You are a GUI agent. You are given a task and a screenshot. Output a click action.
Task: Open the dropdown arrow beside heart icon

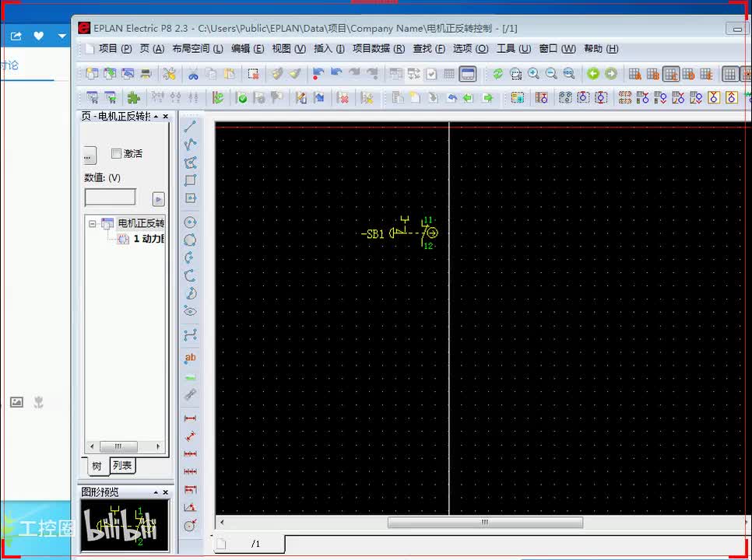tap(61, 36)
